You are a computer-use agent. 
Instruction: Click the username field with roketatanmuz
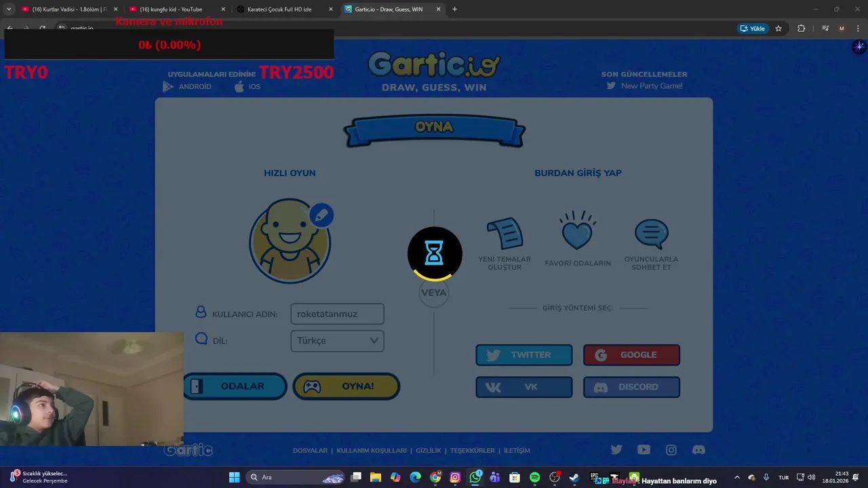(x=337, y=314)
